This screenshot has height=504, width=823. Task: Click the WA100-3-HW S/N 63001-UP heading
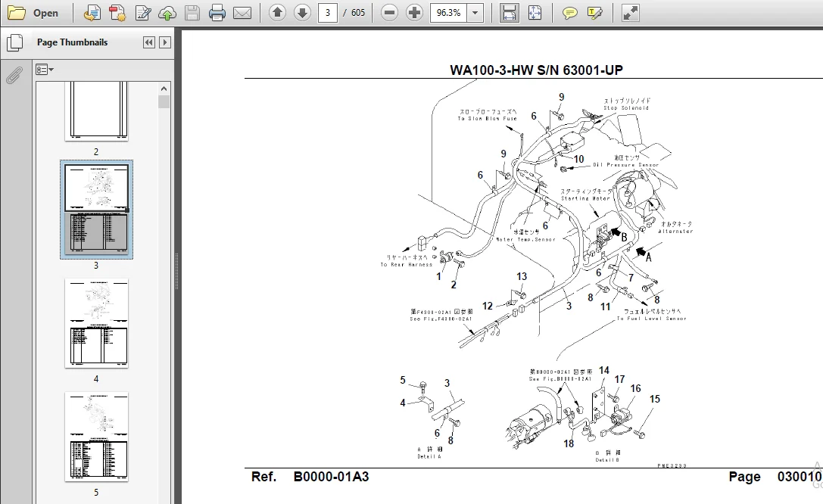point(536,70)
